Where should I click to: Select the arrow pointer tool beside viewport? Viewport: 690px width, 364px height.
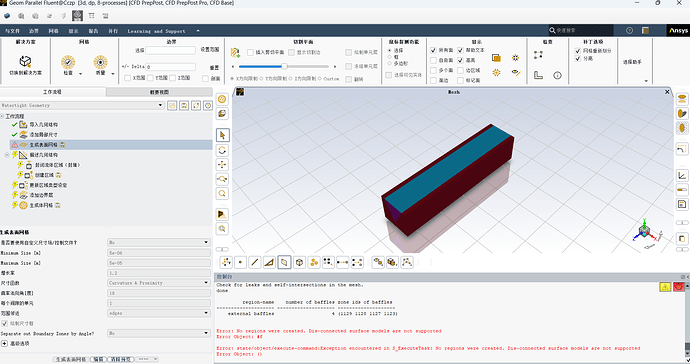coord(222,135)
